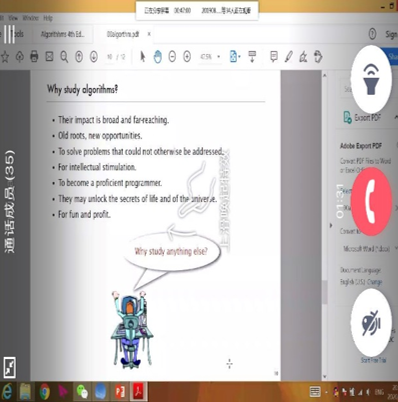This screenshot has height=402, width=398.
Task: Click the zoom in plus icon
Action: pos(187,57)
